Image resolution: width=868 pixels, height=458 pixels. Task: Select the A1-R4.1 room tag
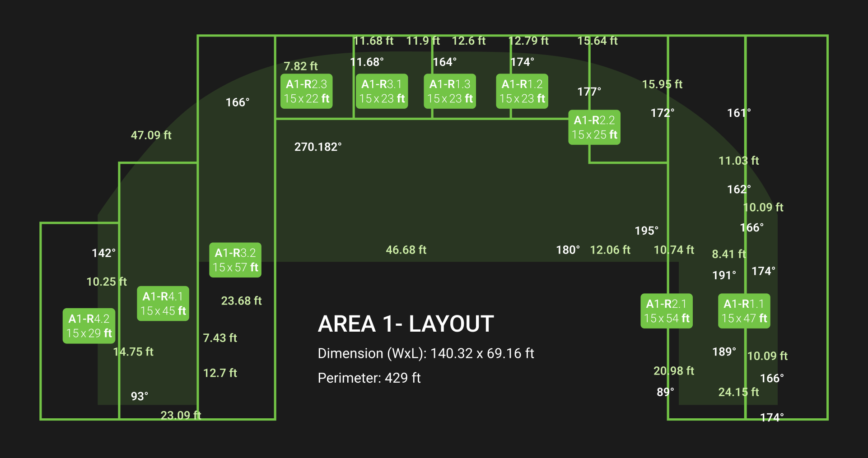coord(163,304)
